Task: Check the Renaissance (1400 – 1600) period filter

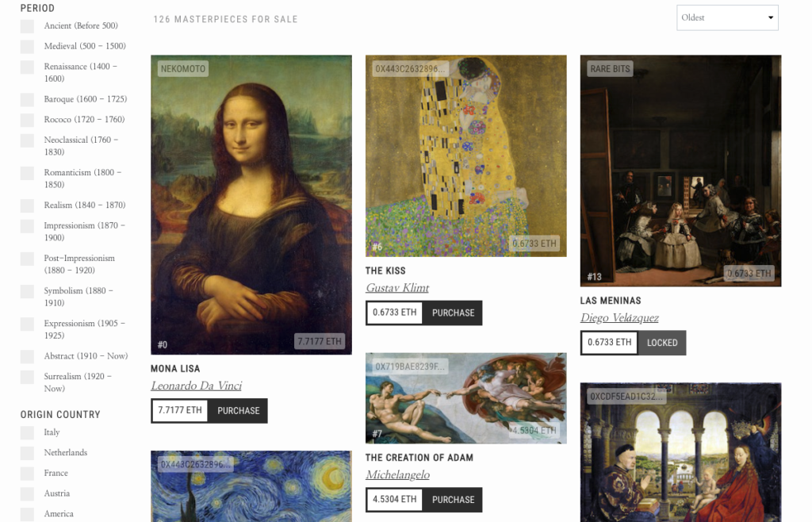Action: click(28, 67)
